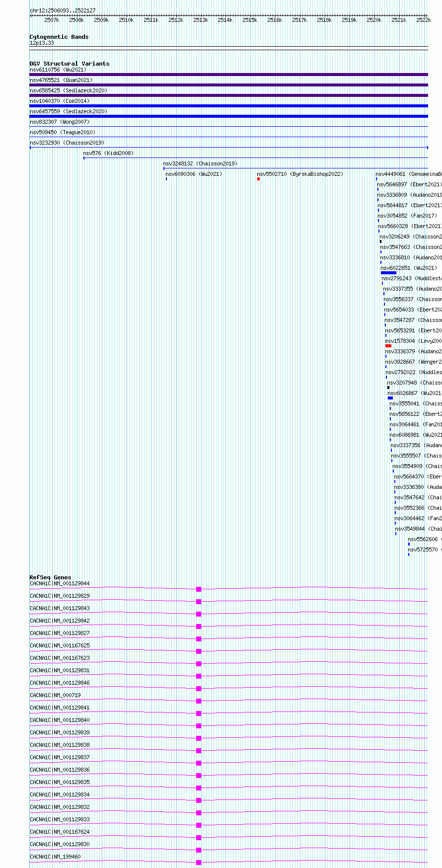Viewport: 442px width, 868px height.
Task: Click nsv6457559 (Sedlazeck2020) variant label
Action: point(69,112)
